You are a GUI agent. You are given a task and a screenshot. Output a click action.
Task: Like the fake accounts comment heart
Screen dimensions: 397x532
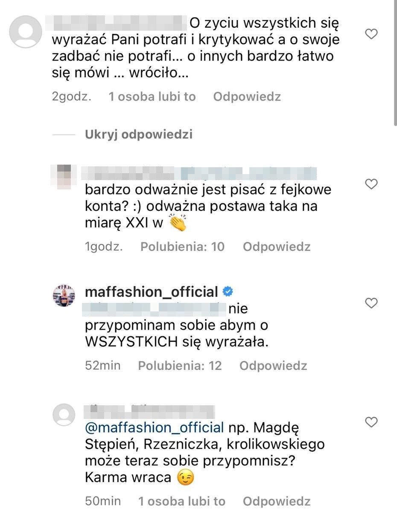372,184
